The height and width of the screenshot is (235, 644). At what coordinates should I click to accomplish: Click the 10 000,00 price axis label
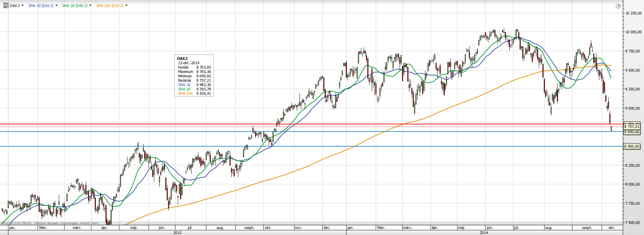click(633, 32)
